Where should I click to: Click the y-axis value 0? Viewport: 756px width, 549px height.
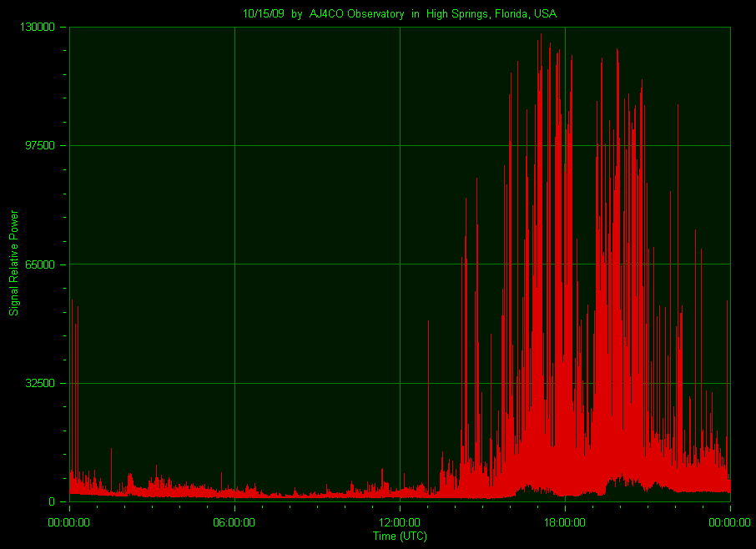click(52, 501)
